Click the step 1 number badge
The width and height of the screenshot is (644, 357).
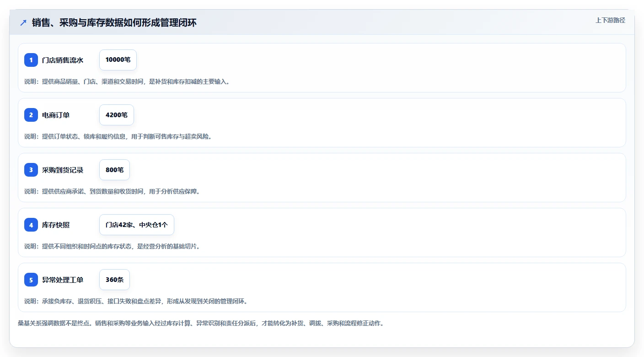[31, 60]
